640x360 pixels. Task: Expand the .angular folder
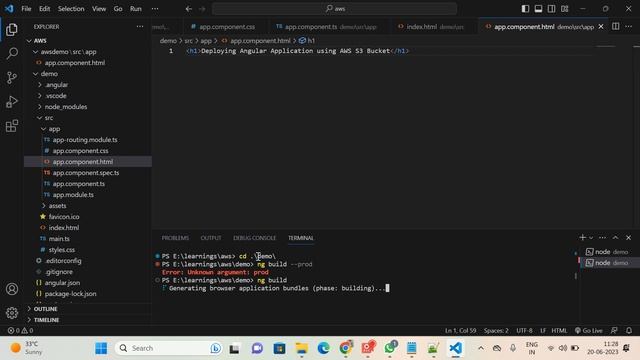pyautogui.click(x=88, y=85)
